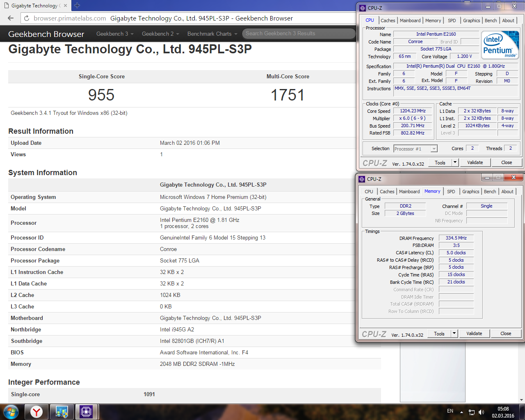Click Tools button in upper CPU-Z
525x420 pixels.
[x=440, y=162]
